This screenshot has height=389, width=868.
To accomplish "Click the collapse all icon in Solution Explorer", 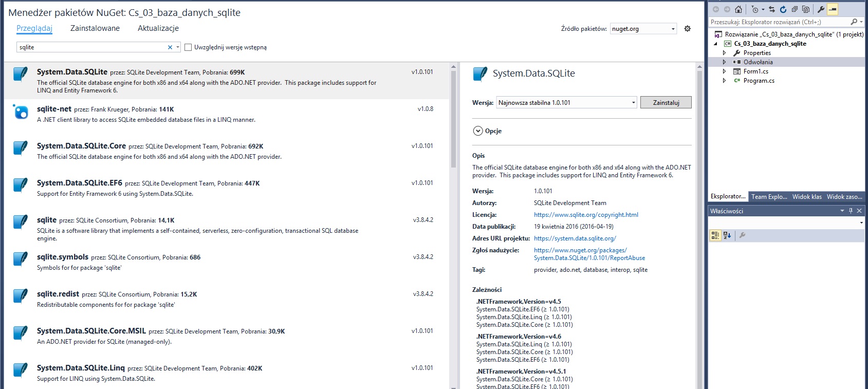I will [795, 9].
